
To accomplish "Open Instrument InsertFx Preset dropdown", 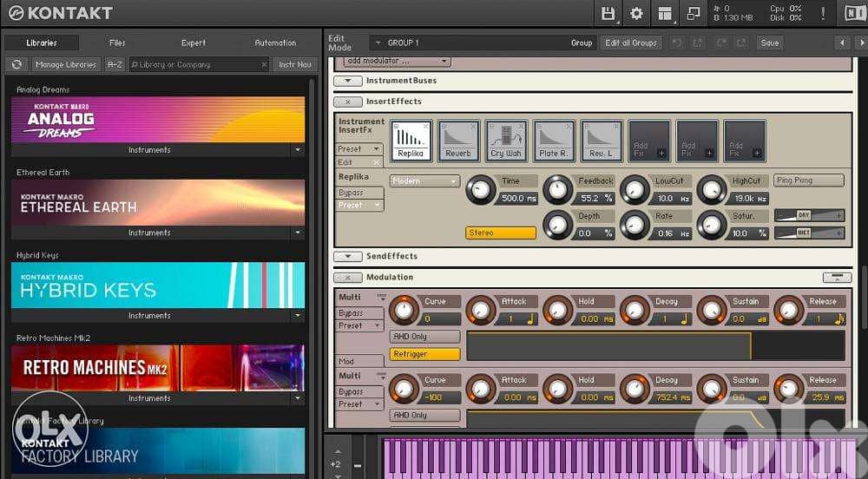I will [360, 149].
